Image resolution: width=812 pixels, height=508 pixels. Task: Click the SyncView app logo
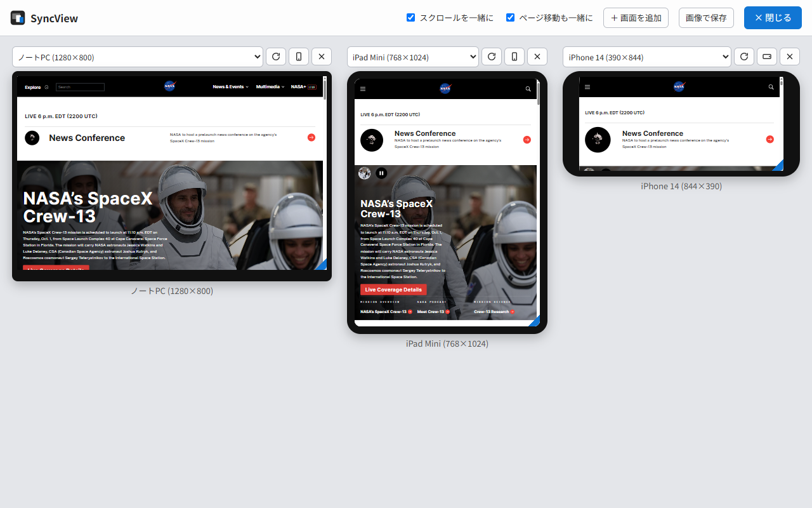pos(18,18)
